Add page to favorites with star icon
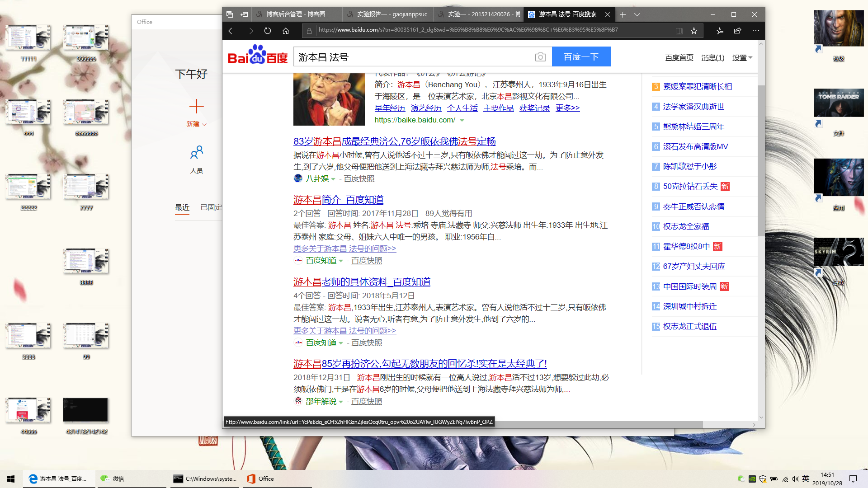 pos(694,31)
